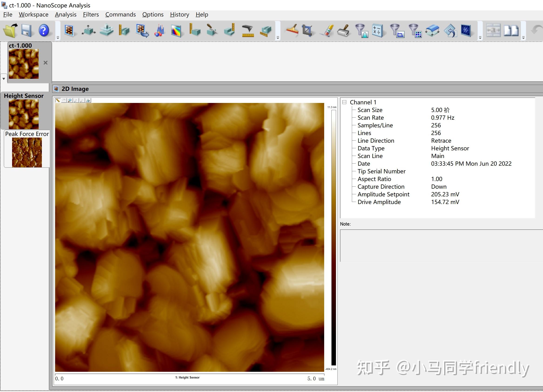The image size is (543, 392).
Task: Collapse the Channel 1 tree node
Action: tap(344, 102)
